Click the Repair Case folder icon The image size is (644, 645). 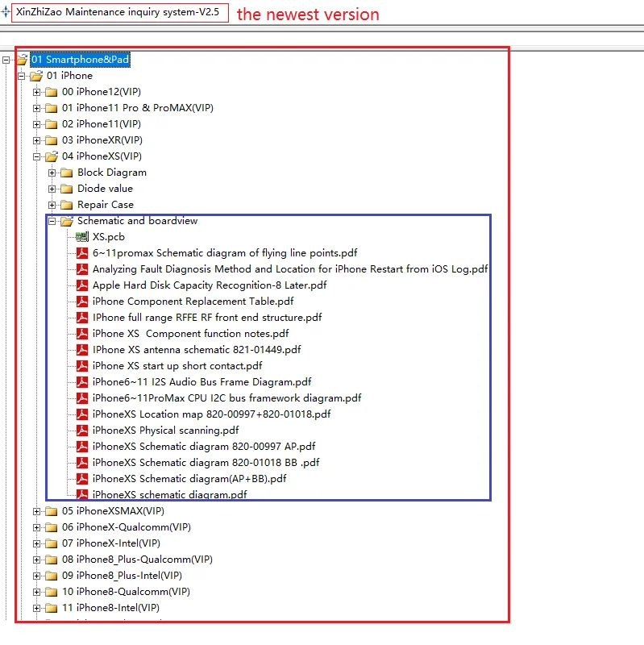click(x=67, y=205)
